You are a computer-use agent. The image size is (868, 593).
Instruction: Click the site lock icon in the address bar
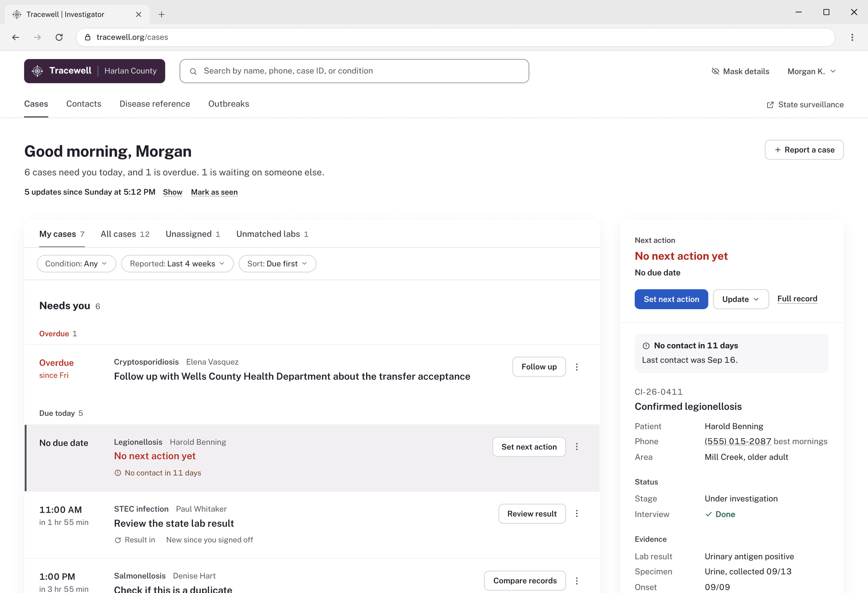point(88,37)
